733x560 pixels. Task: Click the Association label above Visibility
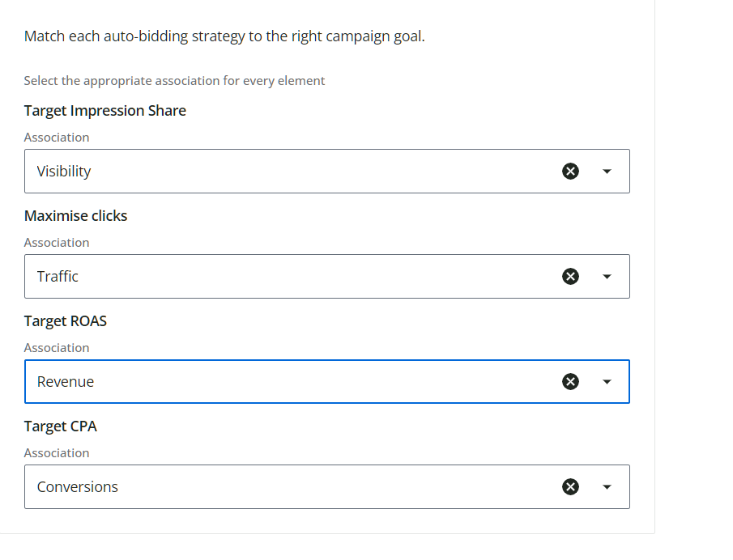[57, 138]
